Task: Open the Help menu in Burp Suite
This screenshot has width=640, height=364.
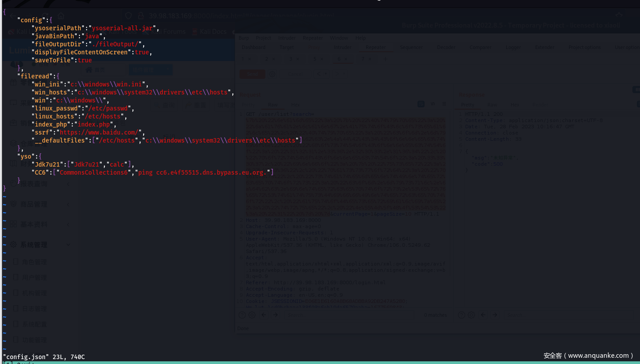Action: coord(360,38)
